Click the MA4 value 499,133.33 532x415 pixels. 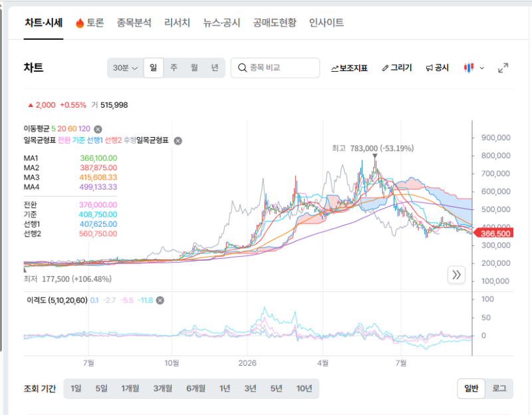(x=98, y=187)
